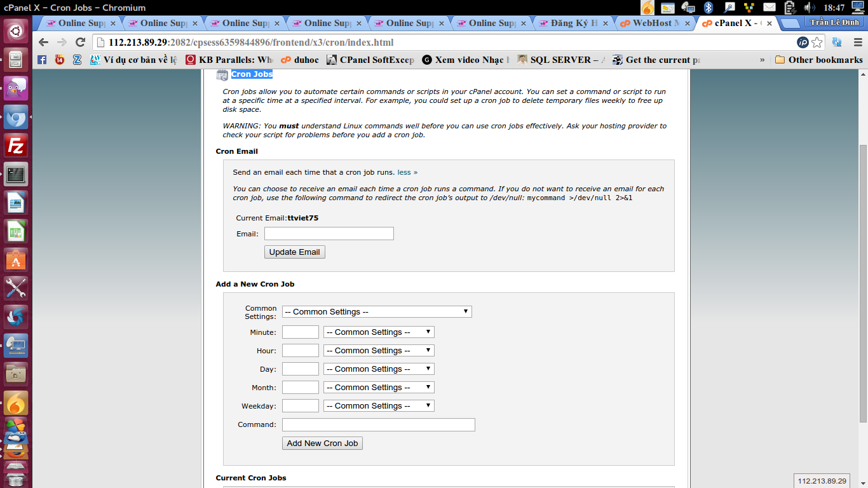Open the Z bookmark icon

[x=77, y=60]
